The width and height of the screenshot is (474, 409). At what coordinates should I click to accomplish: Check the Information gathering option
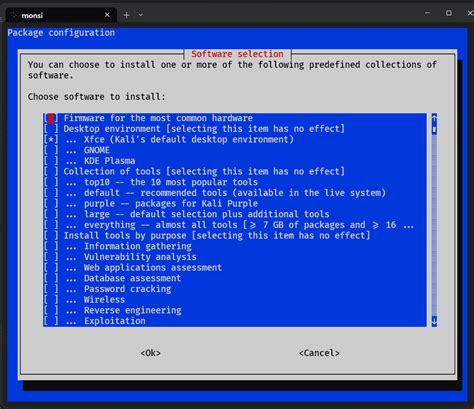click(51, 246)
